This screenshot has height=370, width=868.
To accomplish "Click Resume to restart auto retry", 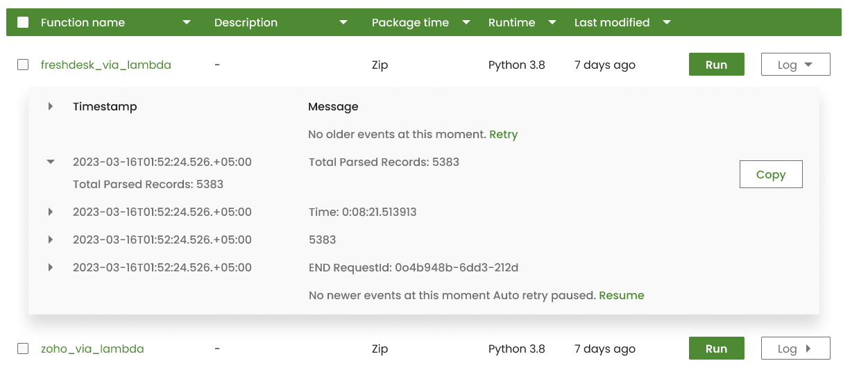I will click(621, 295).
